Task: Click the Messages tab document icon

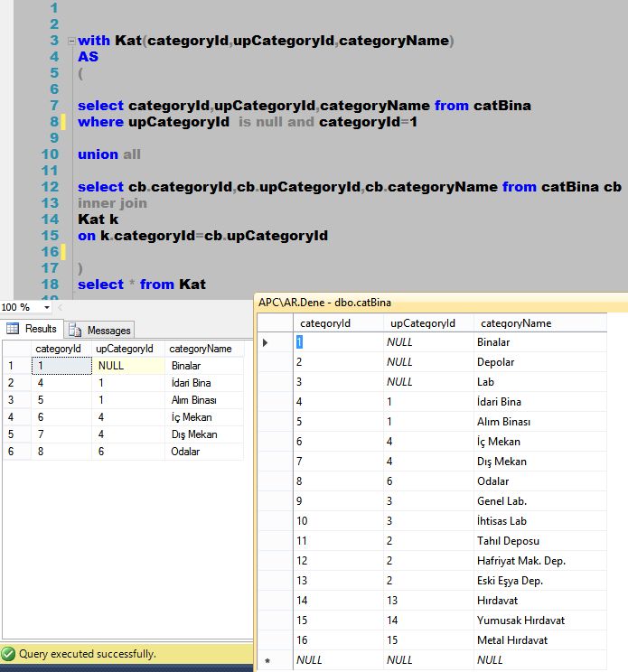Action: click(x=75, y=330)
